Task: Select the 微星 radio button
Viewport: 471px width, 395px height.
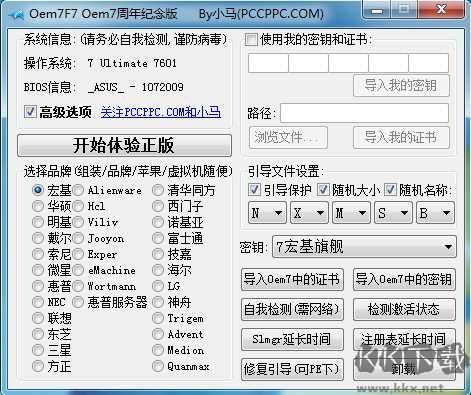Action: coord(38,270)
